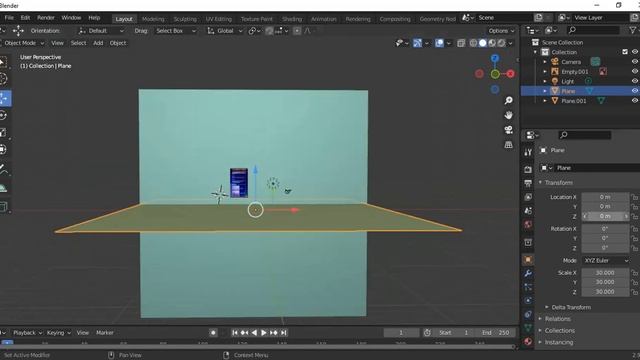Open the Modifier properties wrench tab
The image size is (640, 360).
click(x=528, y=273)
